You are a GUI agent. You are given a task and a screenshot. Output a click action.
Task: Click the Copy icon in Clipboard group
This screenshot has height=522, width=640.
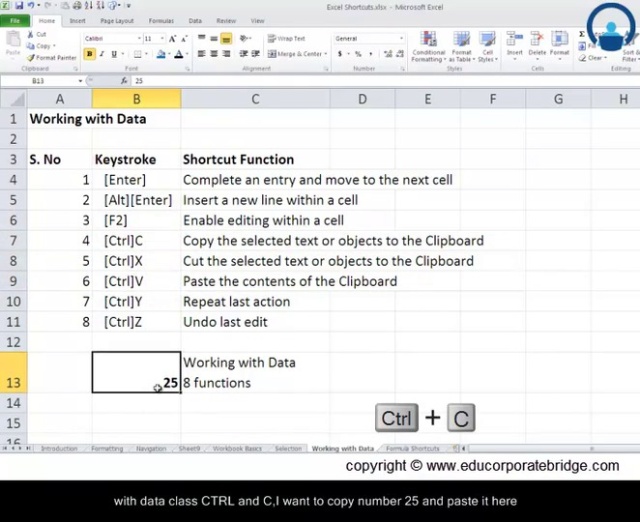(x=30, y=46)
